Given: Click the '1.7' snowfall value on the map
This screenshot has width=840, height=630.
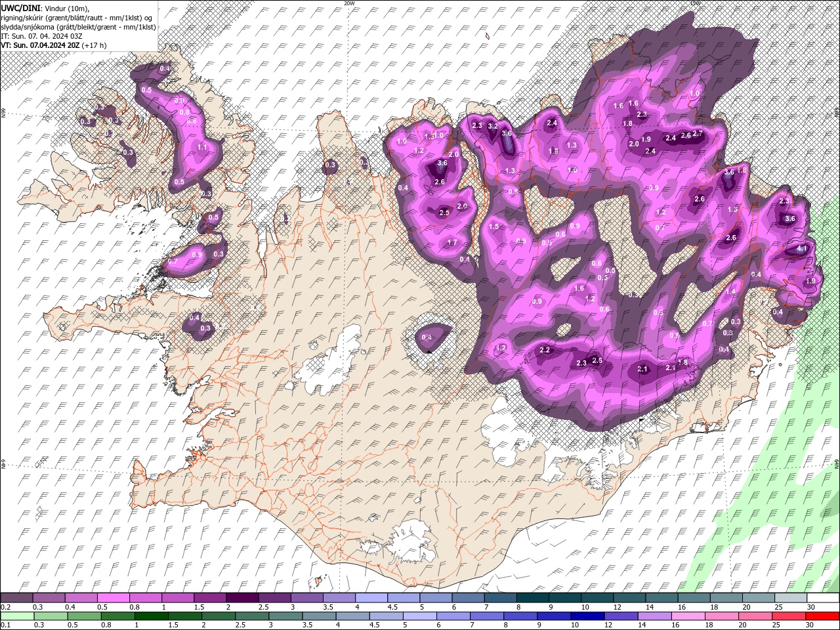Looking at the screenshot, I should click(451, 243).
